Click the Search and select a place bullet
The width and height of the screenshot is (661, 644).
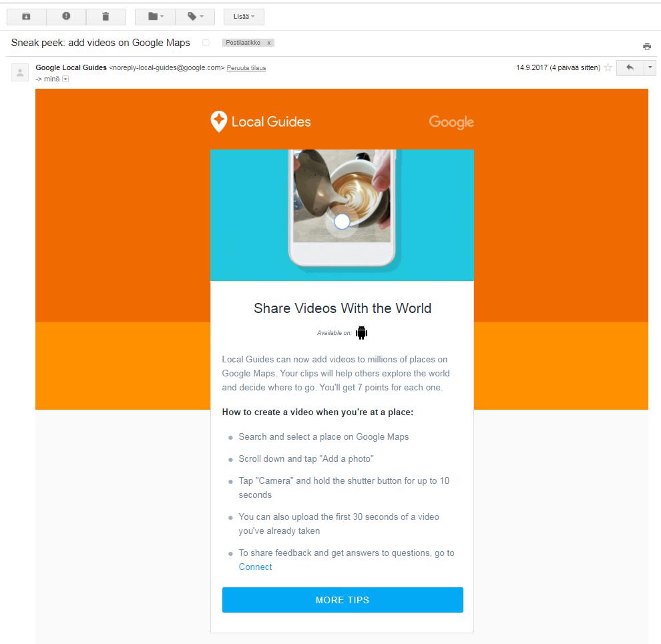point(324,436)
